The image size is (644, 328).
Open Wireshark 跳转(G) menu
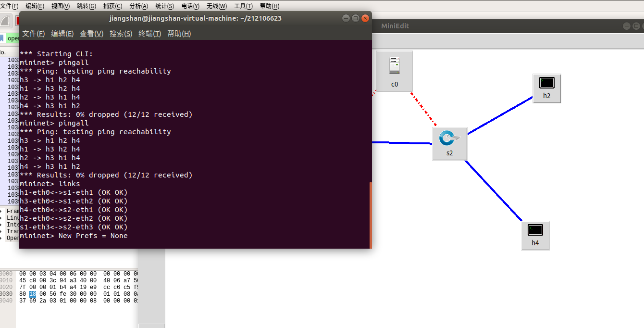(87, 6)
